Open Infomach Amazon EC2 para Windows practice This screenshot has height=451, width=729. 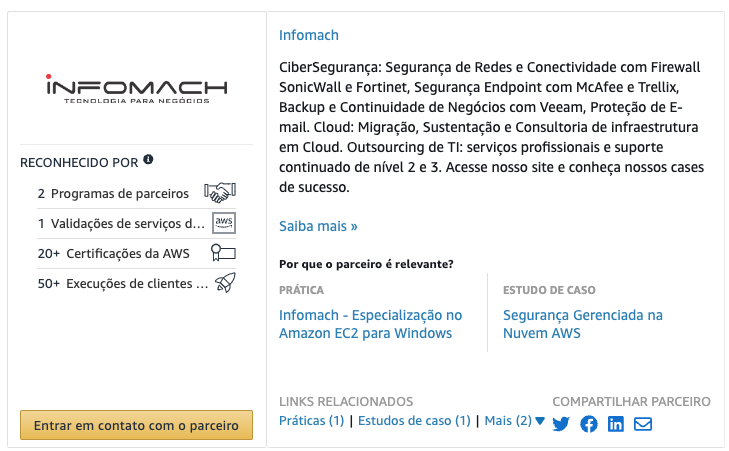[371, 324]
